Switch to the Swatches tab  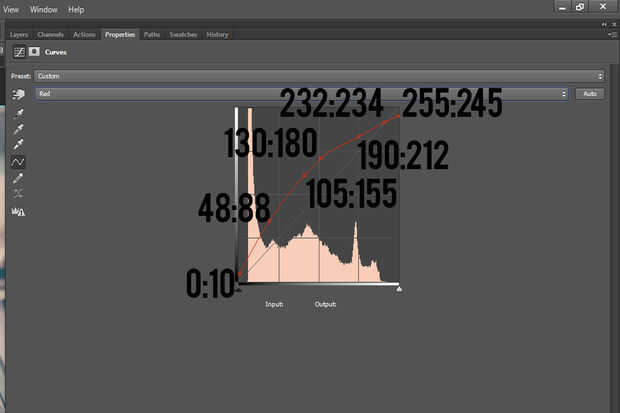coord(183,35)
